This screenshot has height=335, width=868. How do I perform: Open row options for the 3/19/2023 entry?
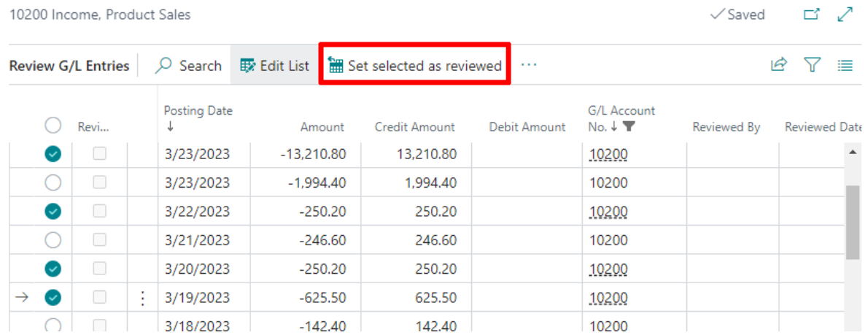click(x=142, y=298)
